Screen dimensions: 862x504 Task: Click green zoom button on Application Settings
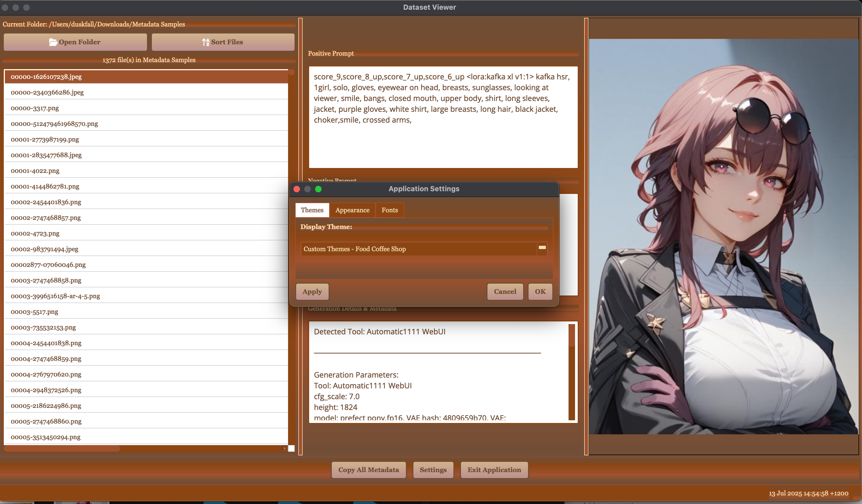click(318, 189)
